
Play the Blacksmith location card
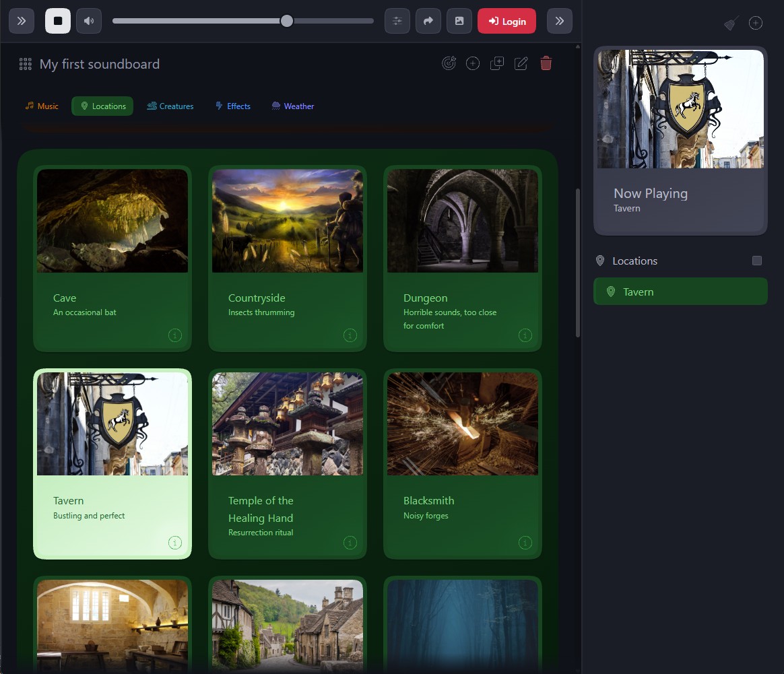point(463,464)
